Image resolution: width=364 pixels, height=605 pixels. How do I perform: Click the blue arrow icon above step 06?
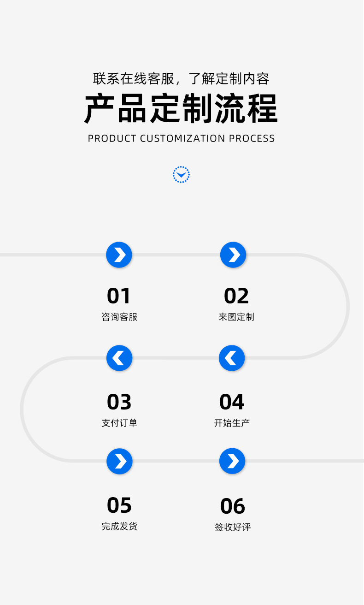click(232, 461)
